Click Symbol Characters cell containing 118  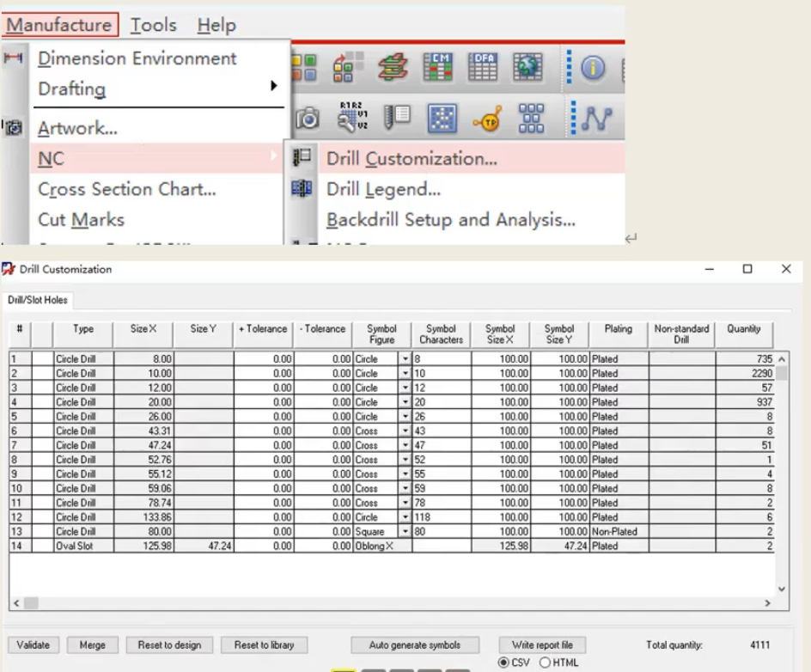[x=442, y=517]
